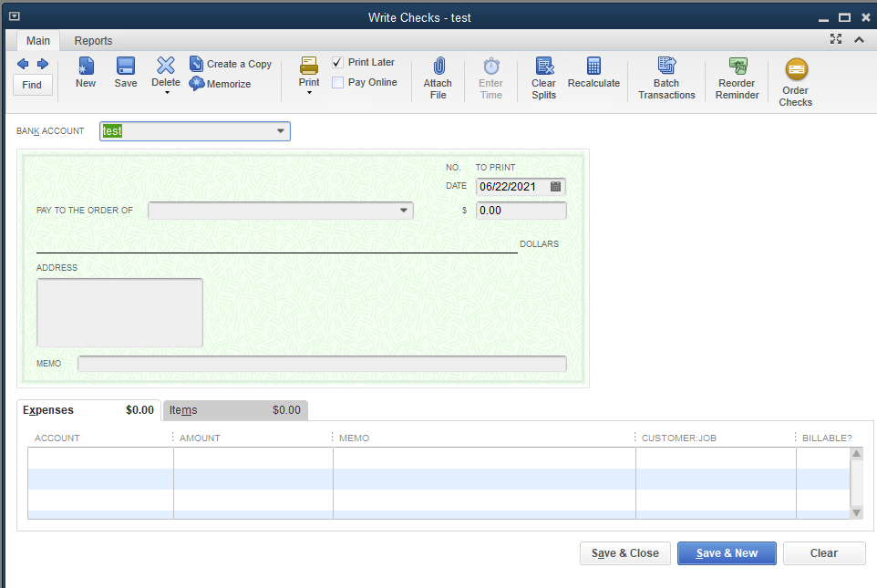Go to previous check with left arrow
This screenshot has width=877, height=588.
(23, 64)
